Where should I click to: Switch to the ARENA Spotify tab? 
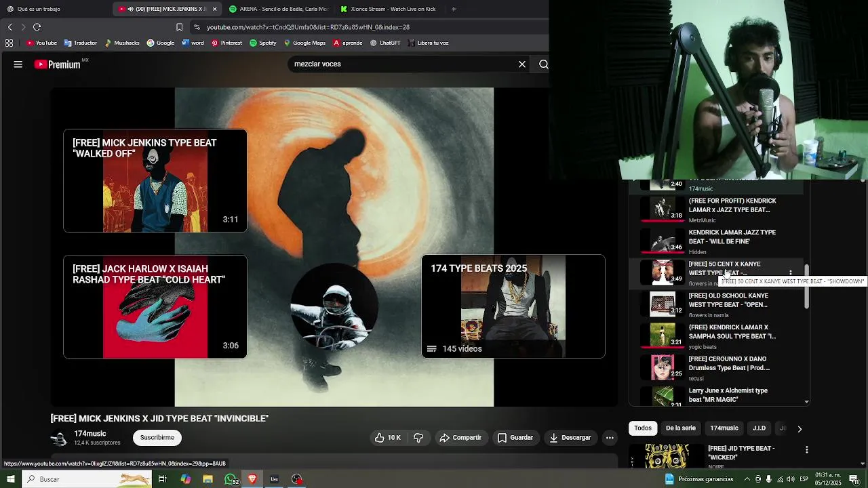click(x=278, y=9)
